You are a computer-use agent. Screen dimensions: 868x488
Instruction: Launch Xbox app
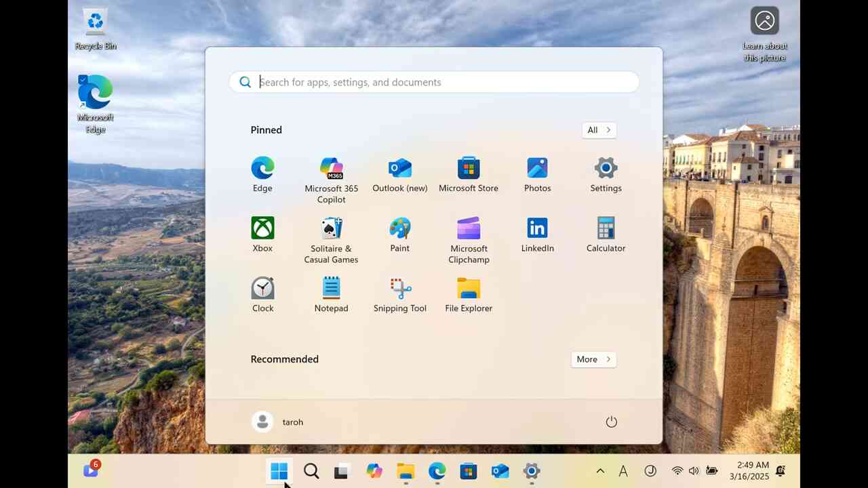pyautogui.click(x=262, y=235)
